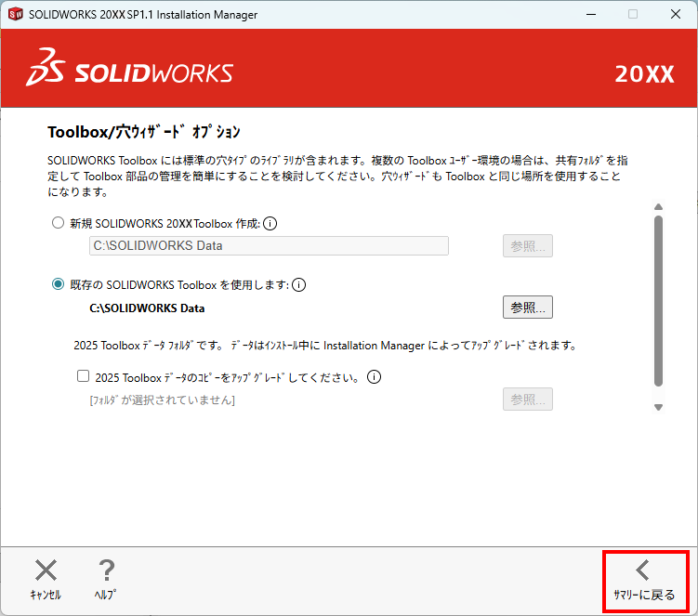Click the scrollbar down arrow

coord(658,407)
